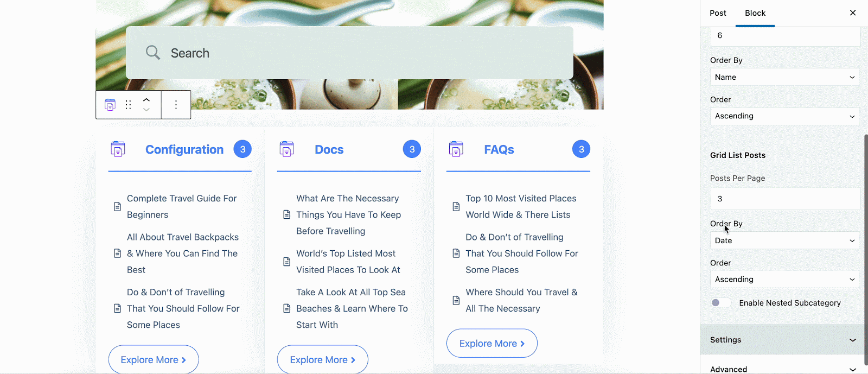
Task: Switch to the Post tab
Action: (718, 13)
